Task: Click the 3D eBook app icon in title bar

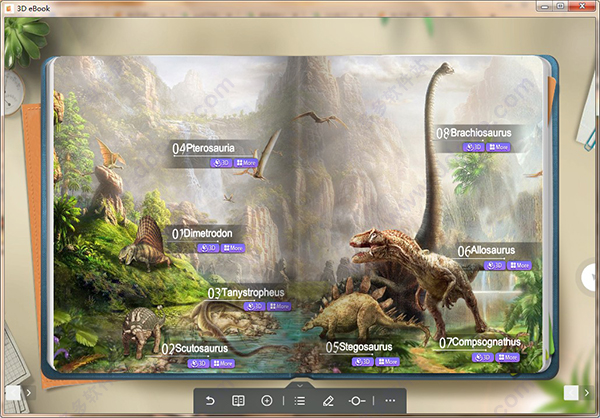Action: tap(9, 8)
